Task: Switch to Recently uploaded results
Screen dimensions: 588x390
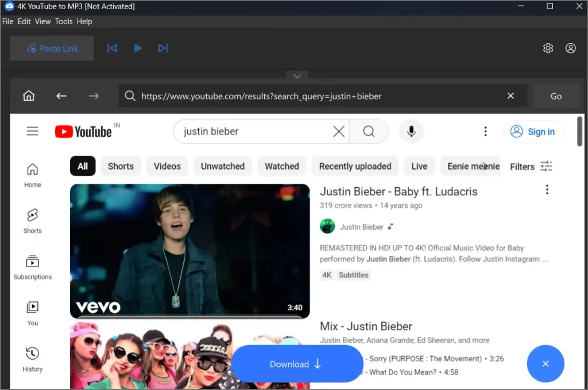Action: point(355,166)
